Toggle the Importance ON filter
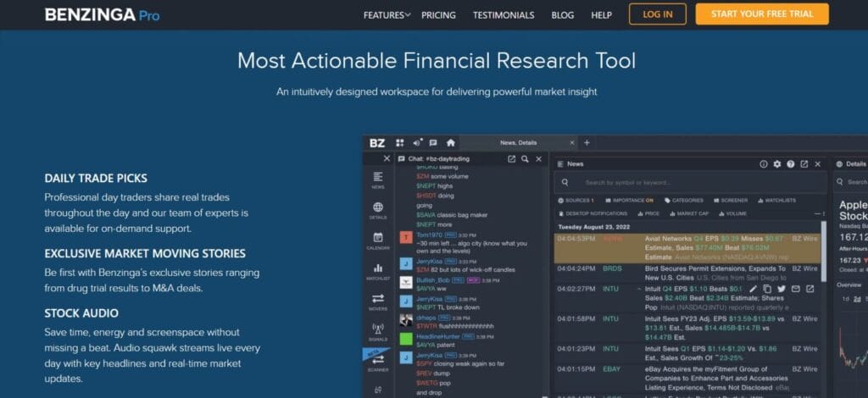The width and height of the screenshot is (868, 398). (628, 201)
